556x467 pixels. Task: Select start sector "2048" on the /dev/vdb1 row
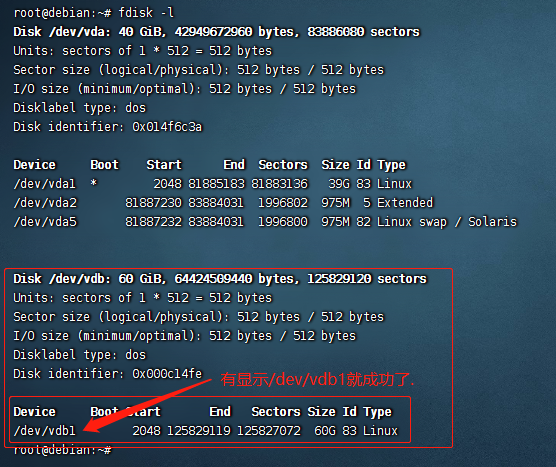click(146, 430)
